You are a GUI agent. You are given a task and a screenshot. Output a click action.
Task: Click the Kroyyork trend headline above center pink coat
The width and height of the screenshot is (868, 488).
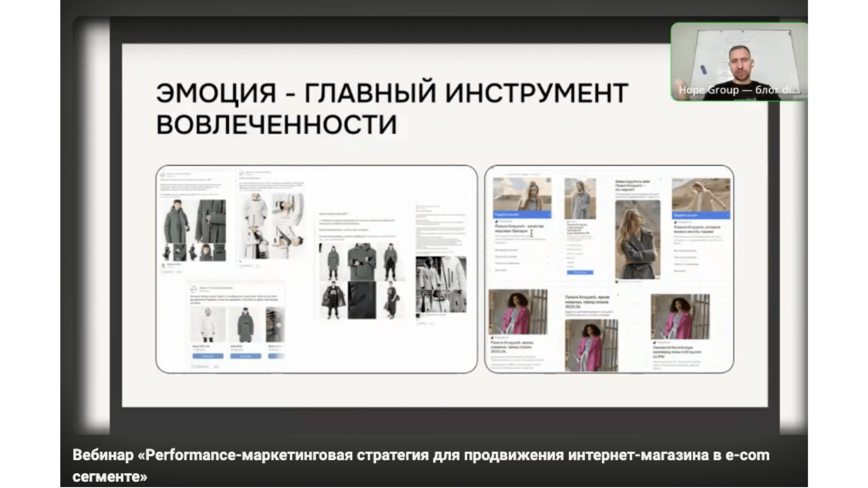tap(587, 301)
